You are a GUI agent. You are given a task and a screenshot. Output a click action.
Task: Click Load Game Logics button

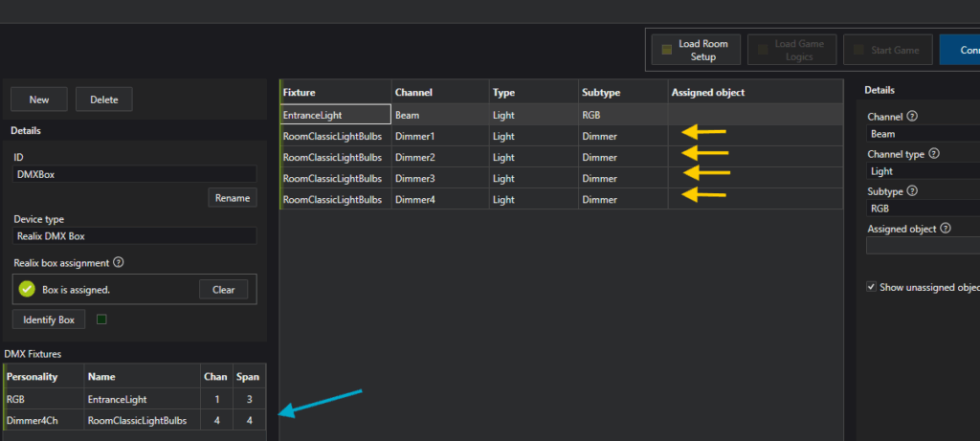(x=791, y=50)
